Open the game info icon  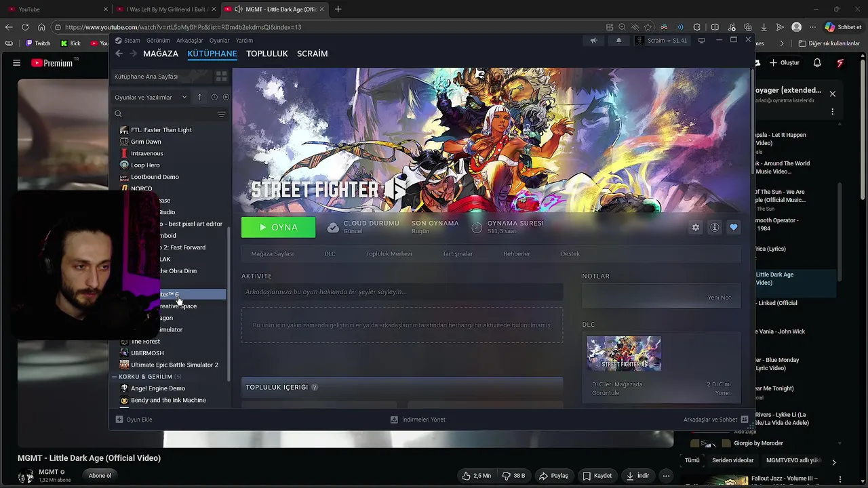tap(714, 228)
